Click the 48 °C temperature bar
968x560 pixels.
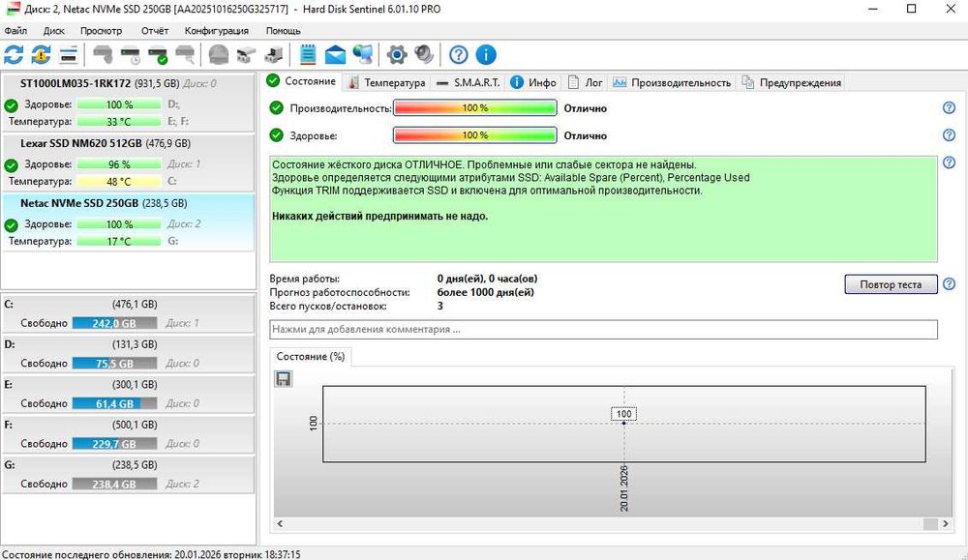pos(119,181)
